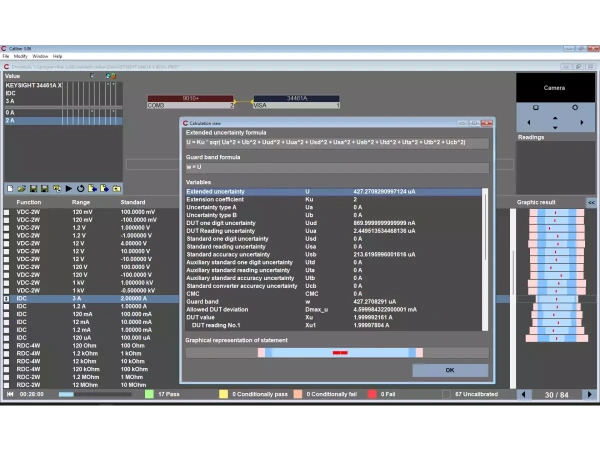Click the circular repeat/refresh icon
600x450 pixels.
click(80, 188)
